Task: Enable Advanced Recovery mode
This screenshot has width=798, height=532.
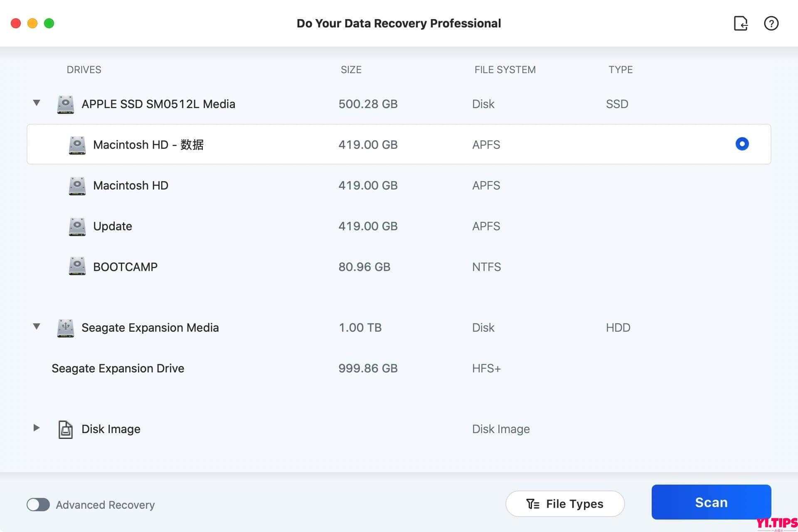Action: tap(39, 505)
